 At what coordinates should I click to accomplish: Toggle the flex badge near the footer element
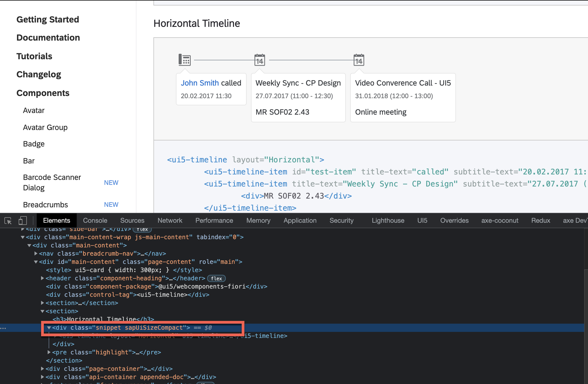[205, 383]
